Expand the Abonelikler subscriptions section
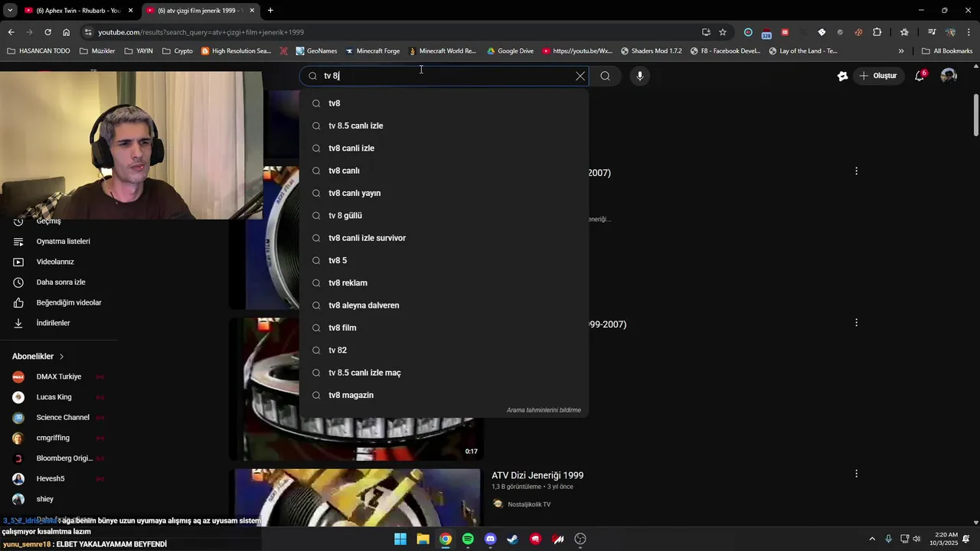The height and width of the screenshot is (551, 980). point(38,357)
